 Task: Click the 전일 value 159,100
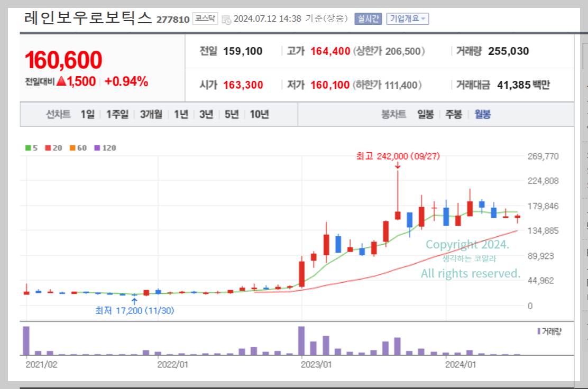[243, 51]
